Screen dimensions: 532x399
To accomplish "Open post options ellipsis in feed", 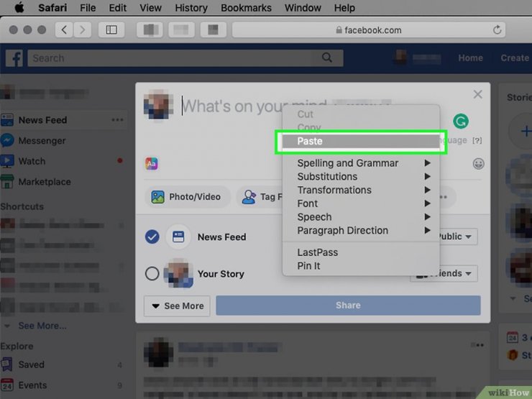I will [x=477, y=345].
